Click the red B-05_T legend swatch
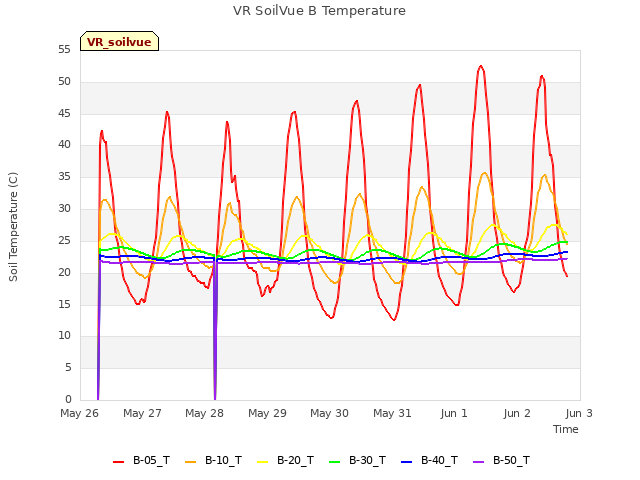The width and height of the screenshot is (640, 480). point(118,462)
